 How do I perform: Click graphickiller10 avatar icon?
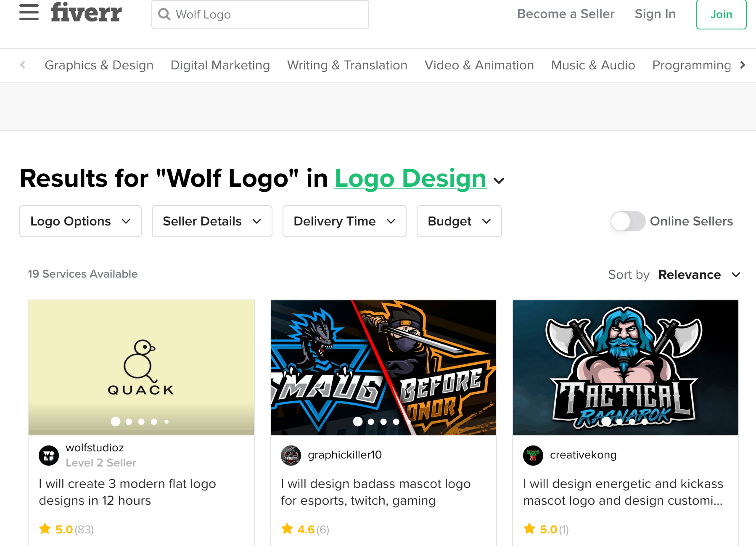click(x=291, y=455)
